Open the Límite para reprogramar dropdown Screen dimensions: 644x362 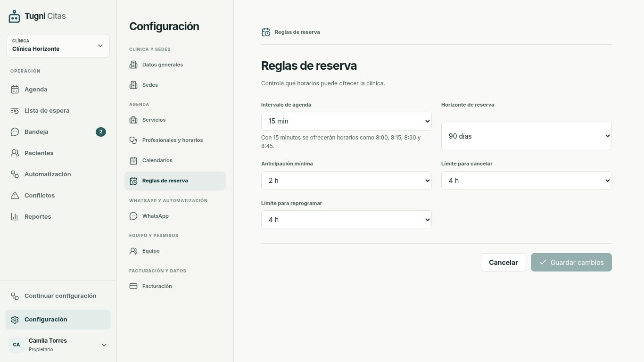pyautogui.click(x=347, y=220)
